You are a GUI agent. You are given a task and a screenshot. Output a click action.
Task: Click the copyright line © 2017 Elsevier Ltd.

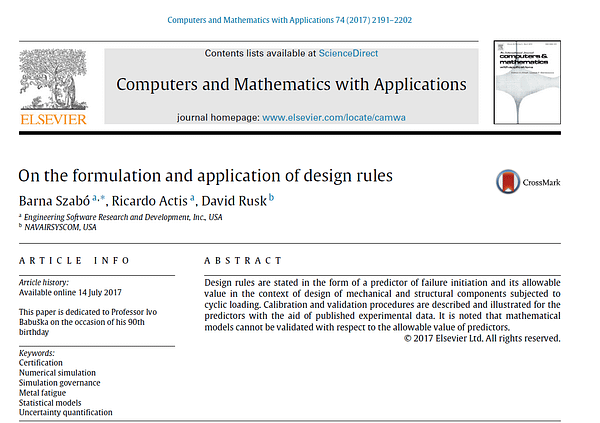click(x=482, y=338)
